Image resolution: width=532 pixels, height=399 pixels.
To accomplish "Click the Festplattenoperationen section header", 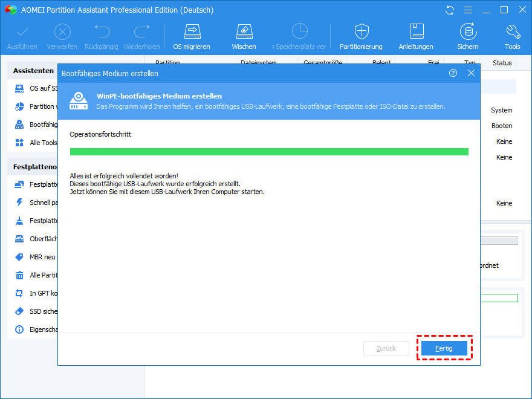I will (35, 167).
